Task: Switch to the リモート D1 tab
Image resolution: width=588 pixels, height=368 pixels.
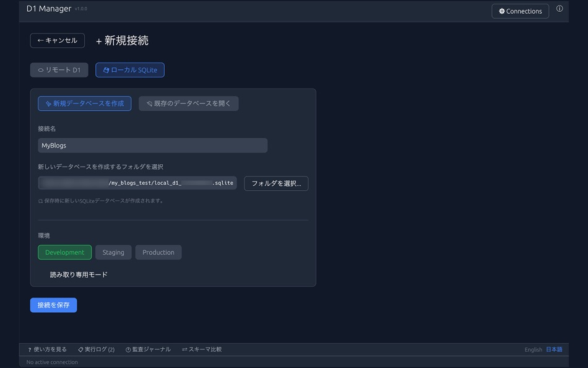Action: coord(59,69)
